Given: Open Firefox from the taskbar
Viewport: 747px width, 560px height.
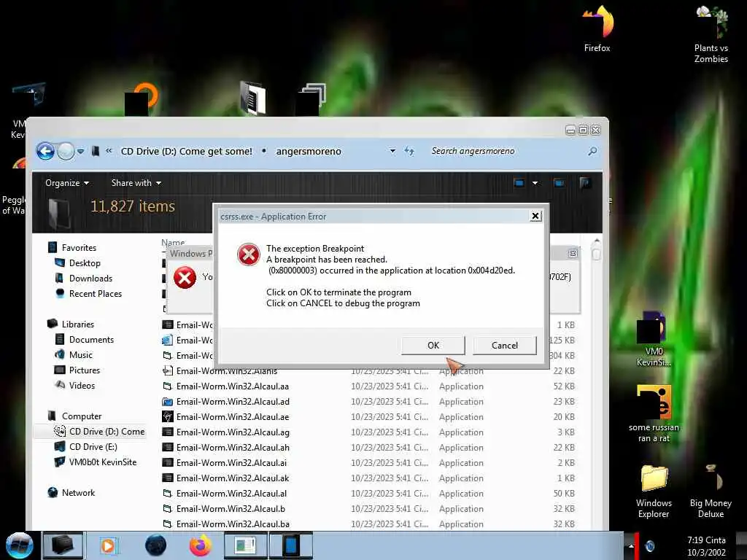Looking at the screenshot, I should pyautogui.click(x=201, y=545).
